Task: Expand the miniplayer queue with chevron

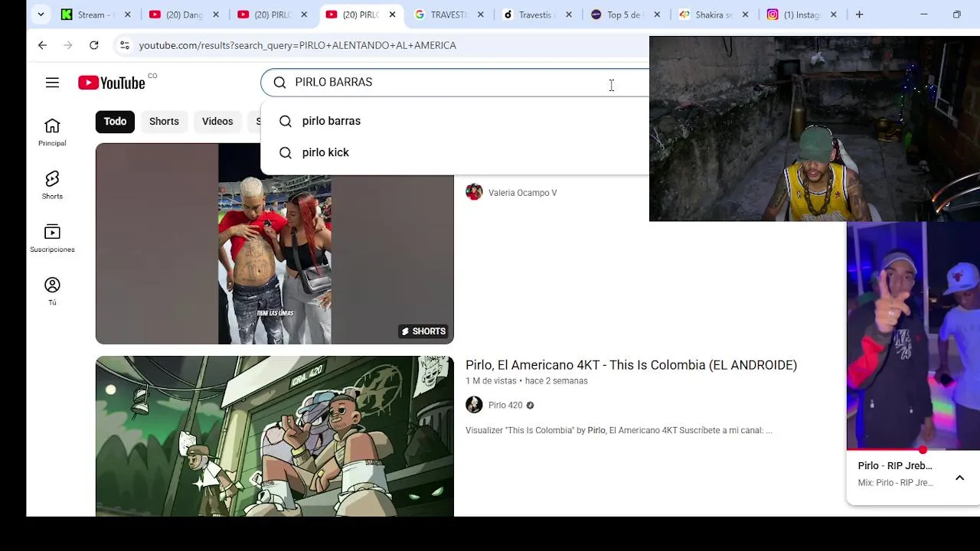Action: pyautogui.click(x=959, y=478)
